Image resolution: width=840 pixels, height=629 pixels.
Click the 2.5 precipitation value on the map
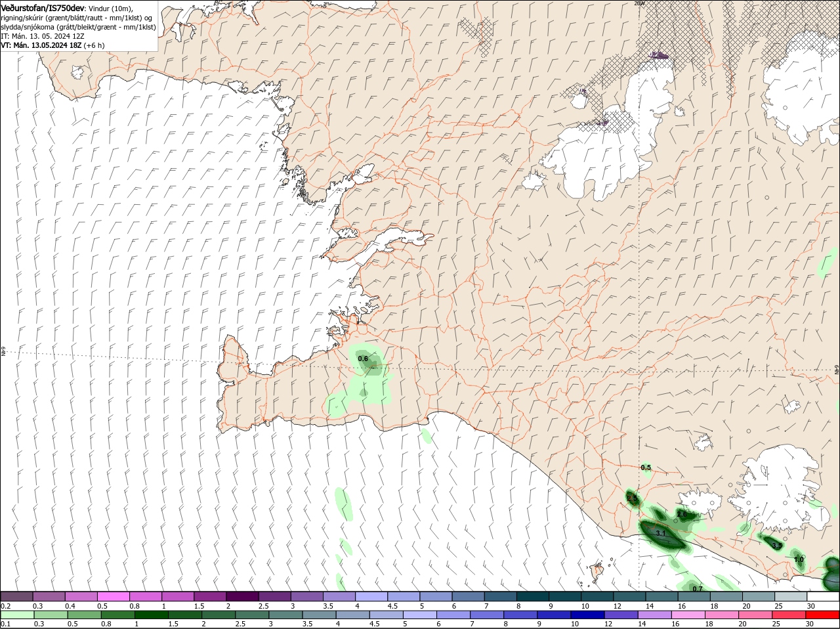pyautogui.click(x=633, y=499)
